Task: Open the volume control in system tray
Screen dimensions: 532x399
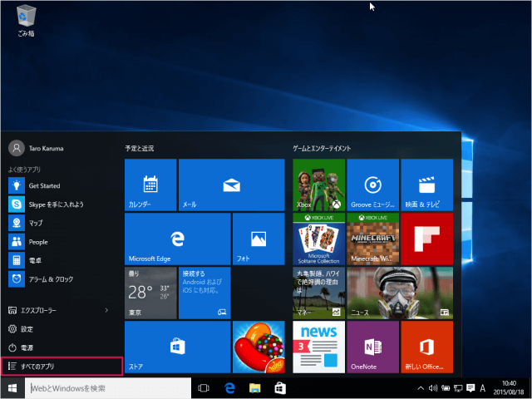Action: (x=433, y=388)
